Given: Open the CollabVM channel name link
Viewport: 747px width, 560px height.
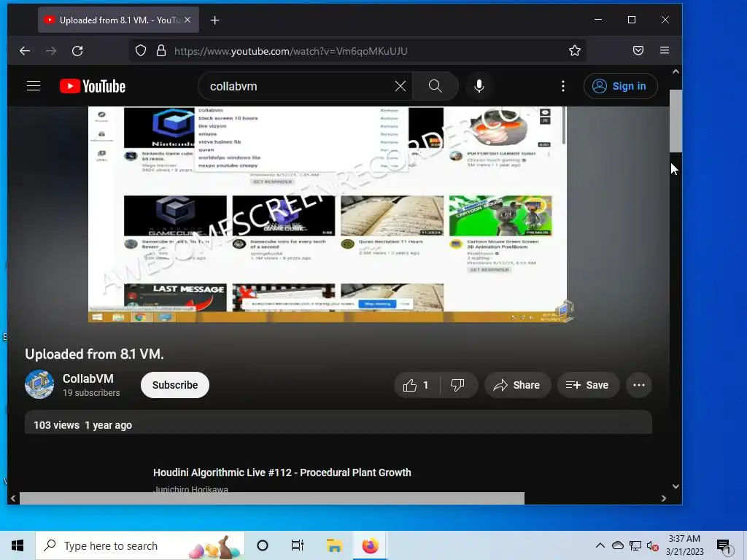Looking at the screenshot, I should [x=88, y=378].
